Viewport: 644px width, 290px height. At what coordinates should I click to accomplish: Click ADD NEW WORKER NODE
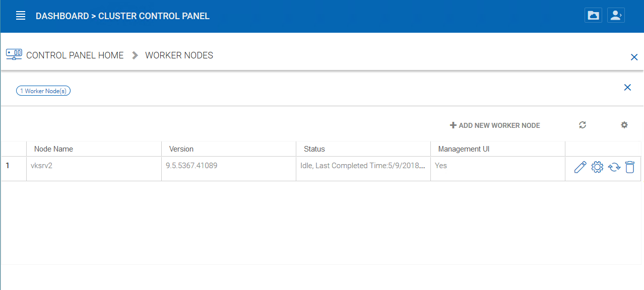coord(495,125)
